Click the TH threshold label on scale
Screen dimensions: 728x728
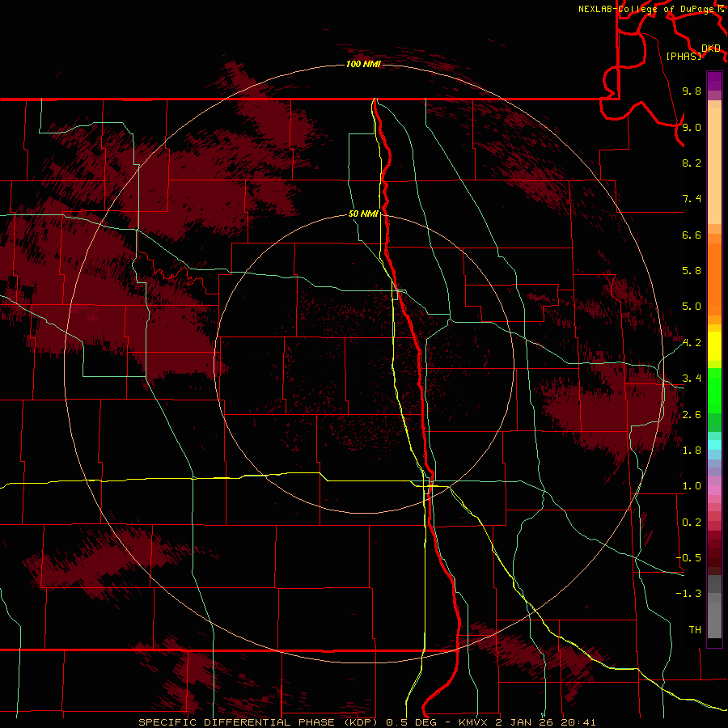click(x=695, y=630)
